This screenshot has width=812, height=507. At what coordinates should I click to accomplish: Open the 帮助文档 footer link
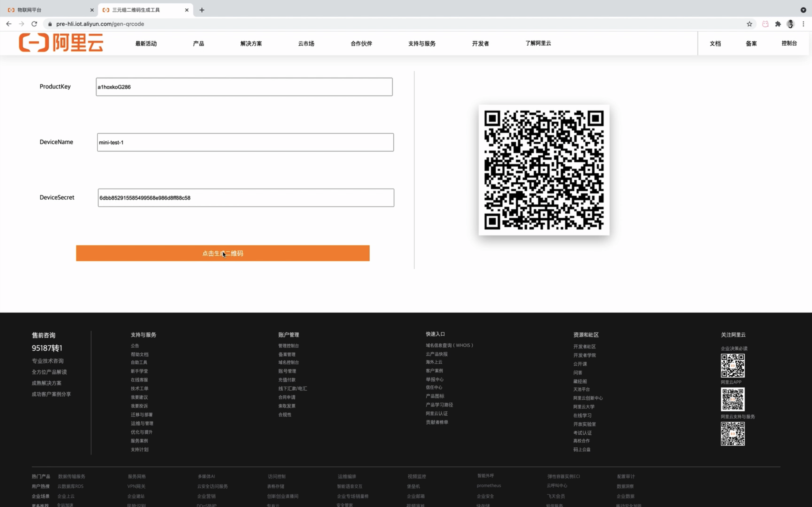(140, 354)
